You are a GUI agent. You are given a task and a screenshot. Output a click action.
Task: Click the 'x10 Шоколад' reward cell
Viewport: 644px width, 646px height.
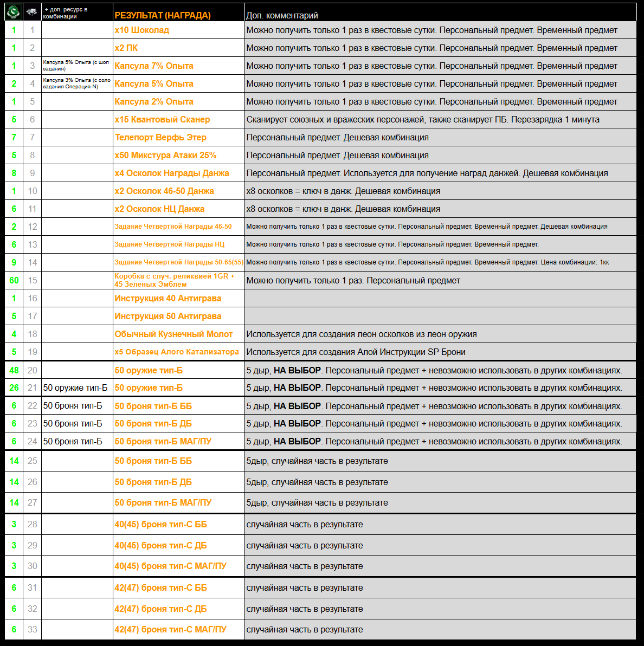(142, 30)
